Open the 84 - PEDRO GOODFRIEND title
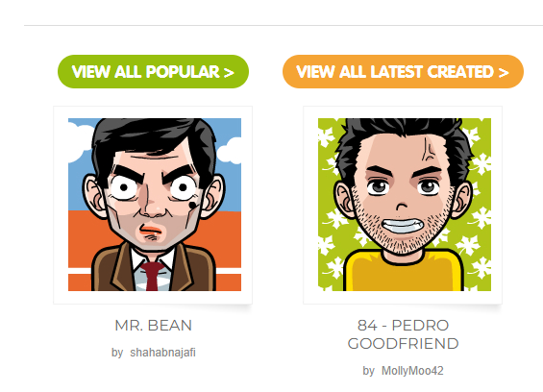Viewport: 543px width, 392px height. (x=403, y=334)
